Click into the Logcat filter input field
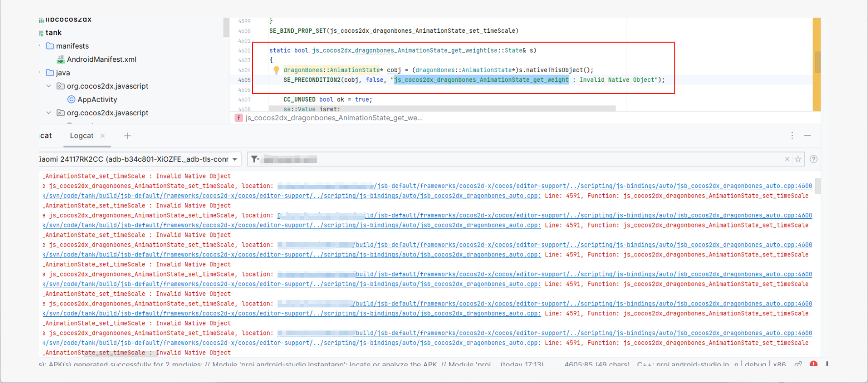Viewport: 868px width, 383px height. [526, 159]
